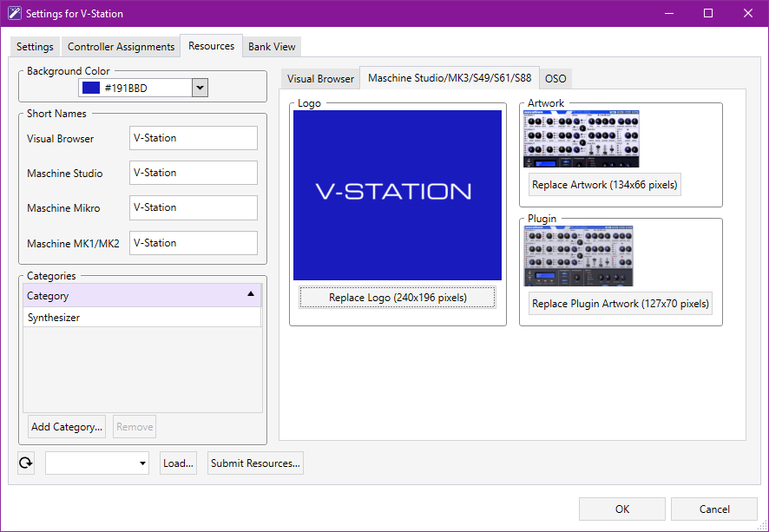Select the Resources tab
Viewport: 769px width, 532px height.
pos(212,46)
